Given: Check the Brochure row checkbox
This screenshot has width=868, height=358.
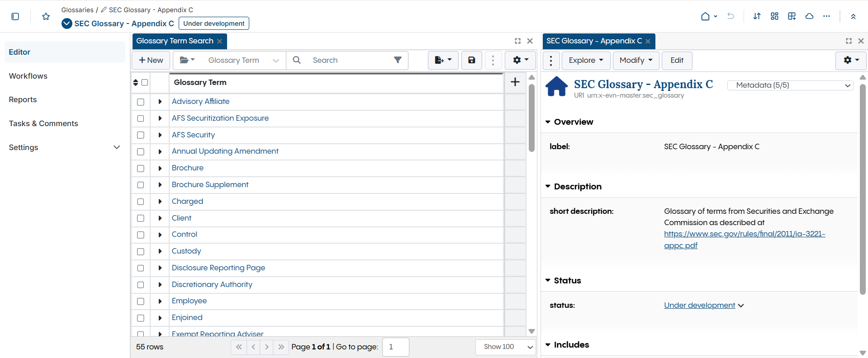Looking at the screenshot, I should pyautogui.click(x=141, y=168).
